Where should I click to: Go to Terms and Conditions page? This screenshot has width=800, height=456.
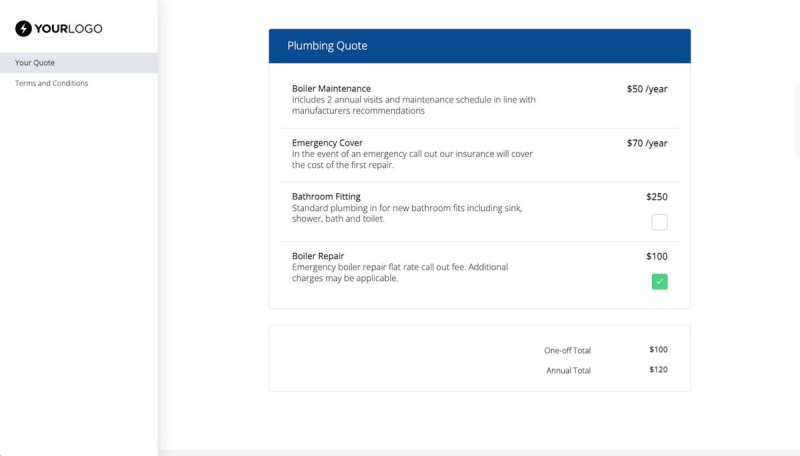coord(51,83)
